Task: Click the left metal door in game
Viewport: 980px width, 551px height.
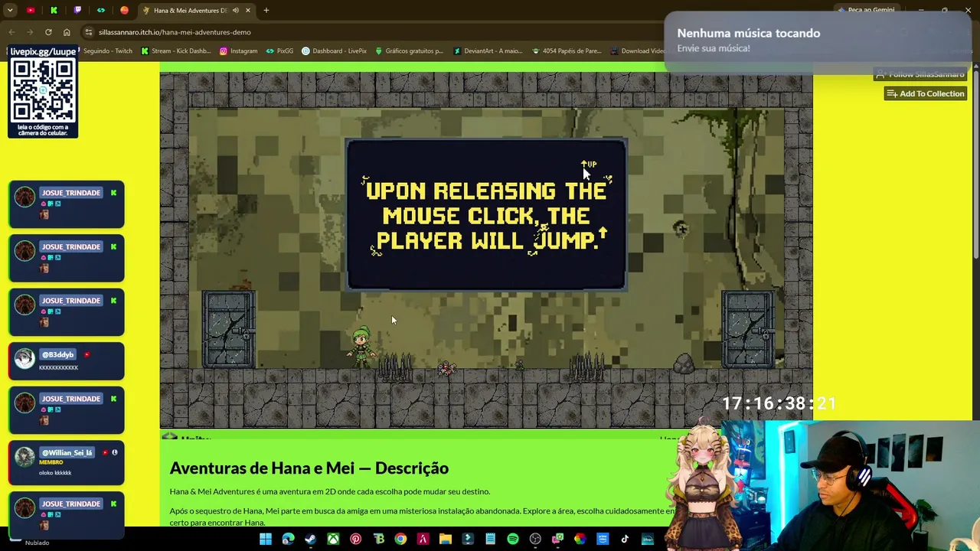Action: [x=228, y=330]
